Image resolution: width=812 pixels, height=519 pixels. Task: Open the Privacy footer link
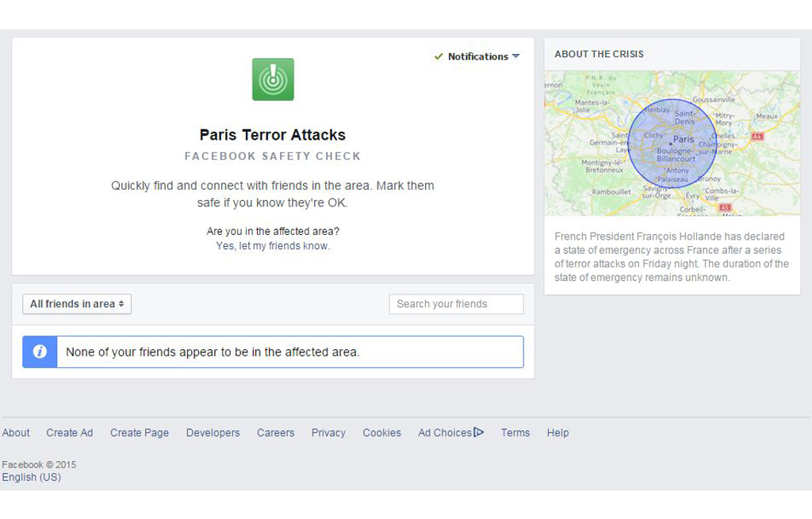coord(328,432)
